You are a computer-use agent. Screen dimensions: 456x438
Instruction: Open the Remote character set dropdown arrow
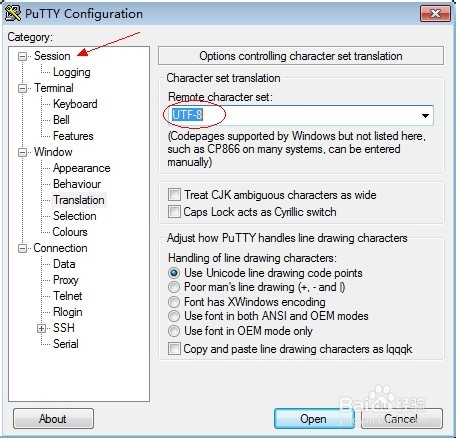coord(425,116)
